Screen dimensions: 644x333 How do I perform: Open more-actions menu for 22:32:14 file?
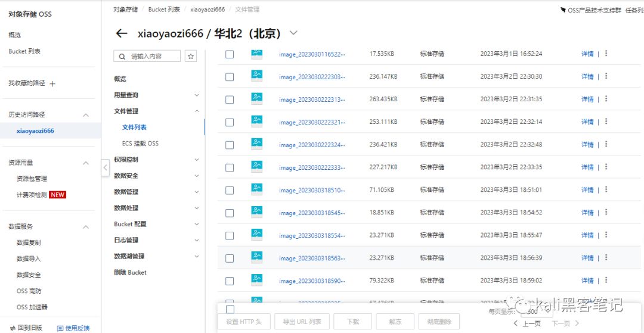pyautogui.click(x=606, y=122)
